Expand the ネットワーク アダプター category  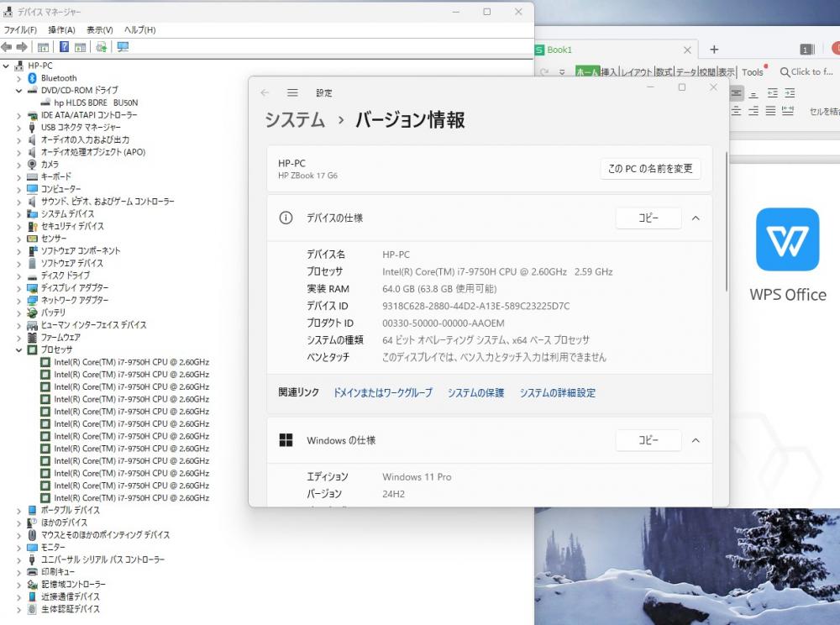click(18, 301)
